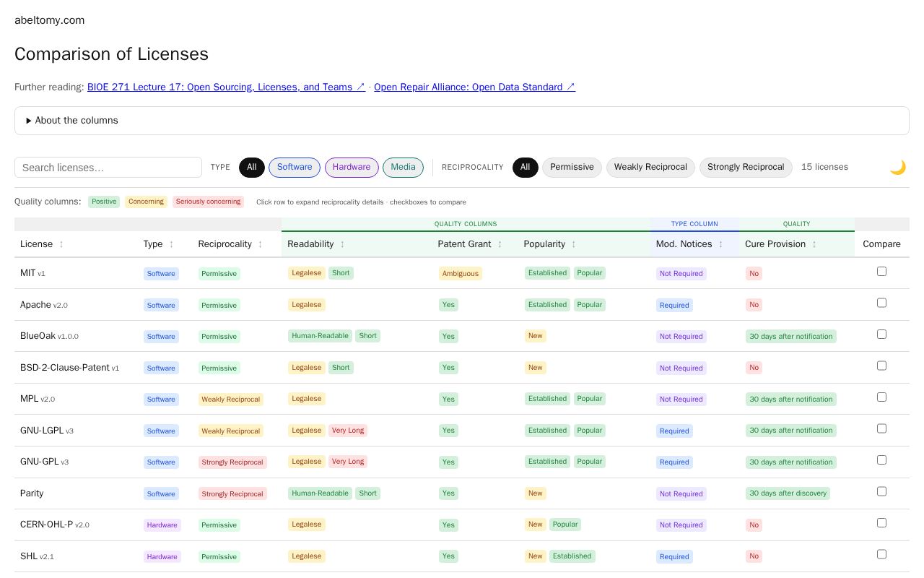Select Parity for comparison
This screenshot has height=578, width=924.
[x=881, y=491]
